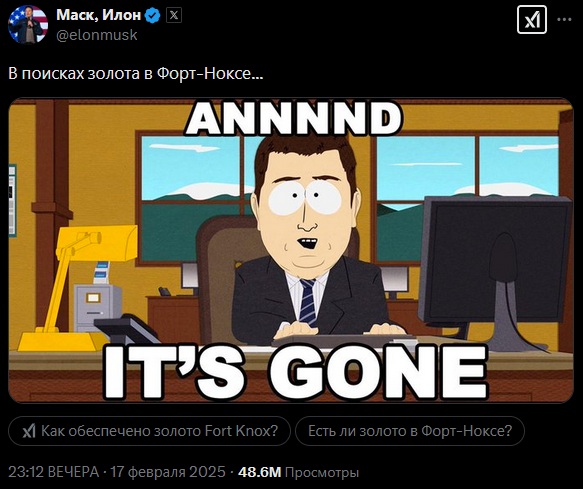Click Grok icon in Fort Knox suggestion

pyautogui.click(x=29, y=431)
